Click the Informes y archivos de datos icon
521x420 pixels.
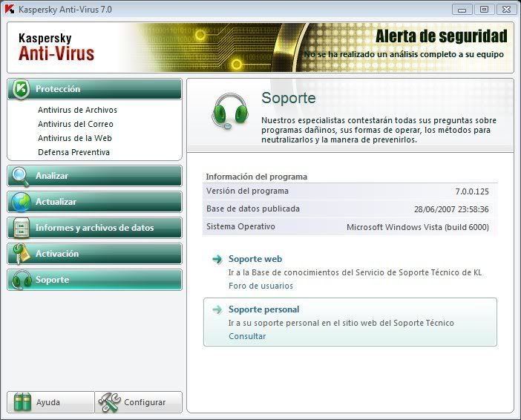pyautogui.click(x=22, y=228)
